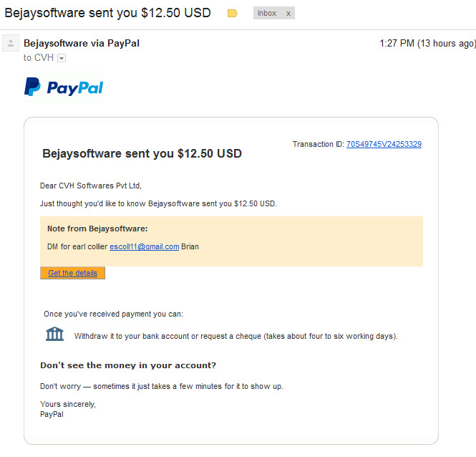Click the Get the details button

click(x=72, y=273)
